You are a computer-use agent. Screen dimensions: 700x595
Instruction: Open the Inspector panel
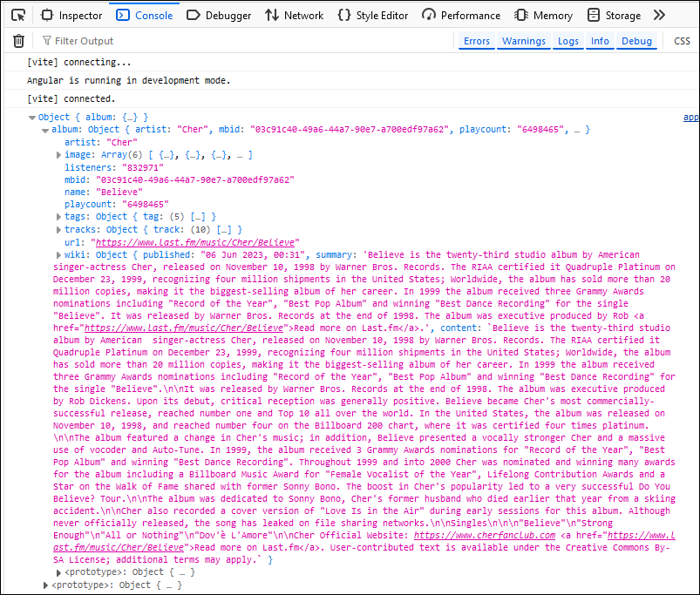point(71,15)
